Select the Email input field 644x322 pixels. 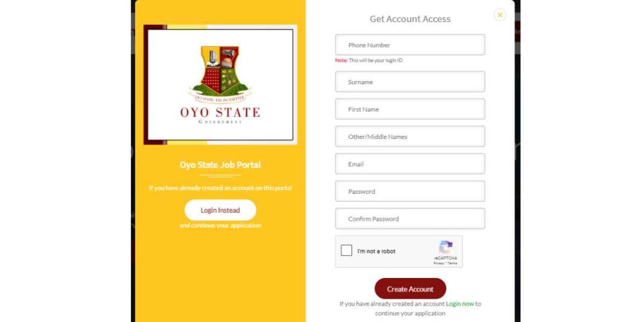coord(410,164)
